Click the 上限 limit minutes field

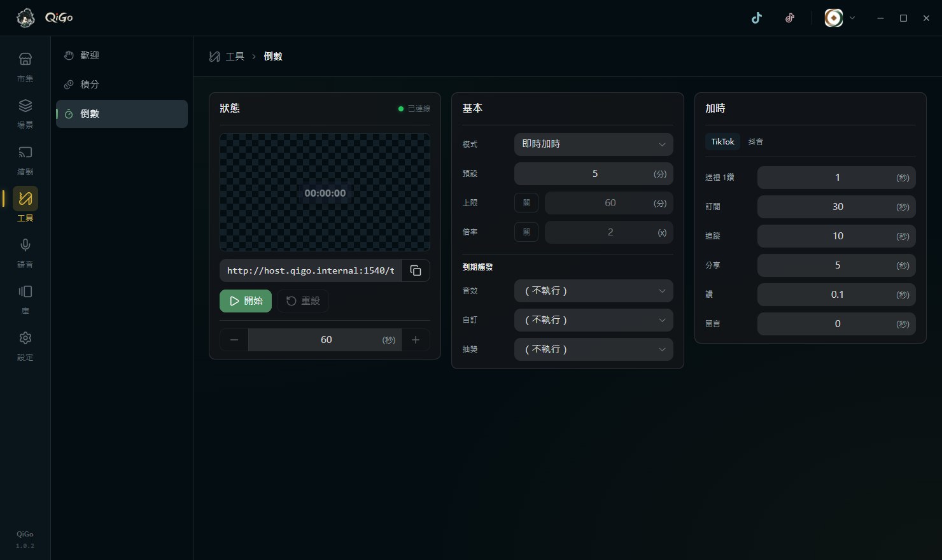tap(609, 203)
